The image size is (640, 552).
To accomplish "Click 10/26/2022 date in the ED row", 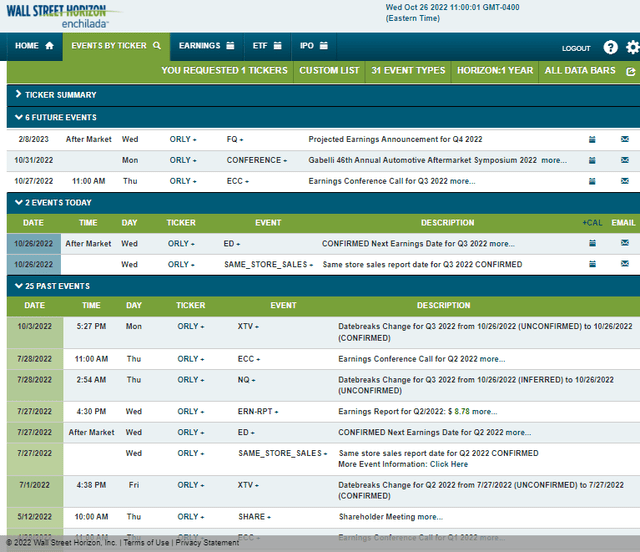I will pyautogui.click(x=33, y=244).
